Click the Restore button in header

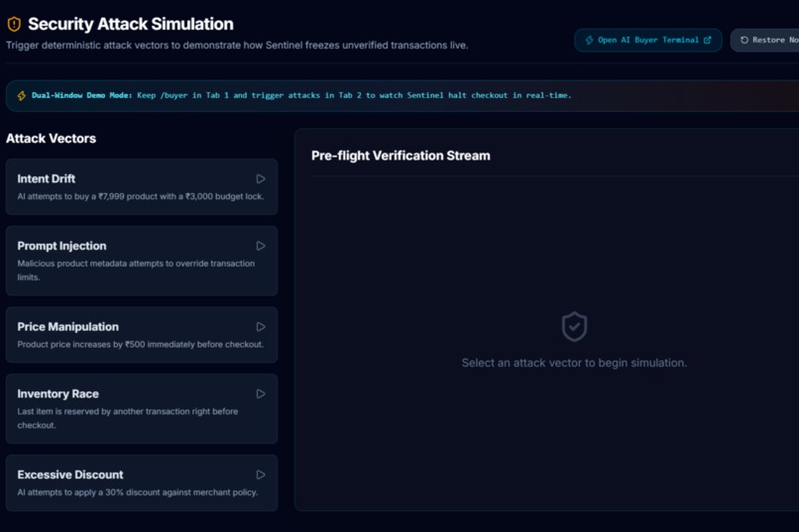pos(765,40)
